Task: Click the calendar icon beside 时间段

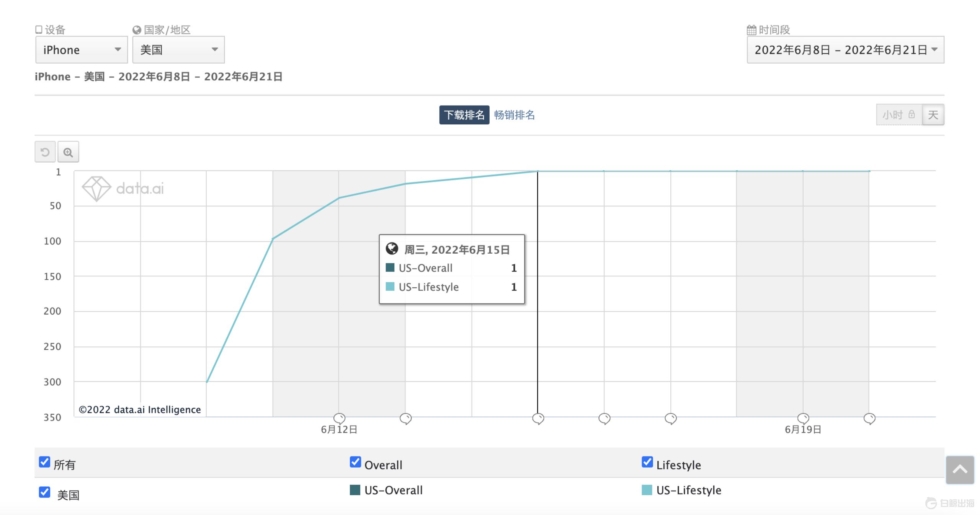Action: coord(751,30)
